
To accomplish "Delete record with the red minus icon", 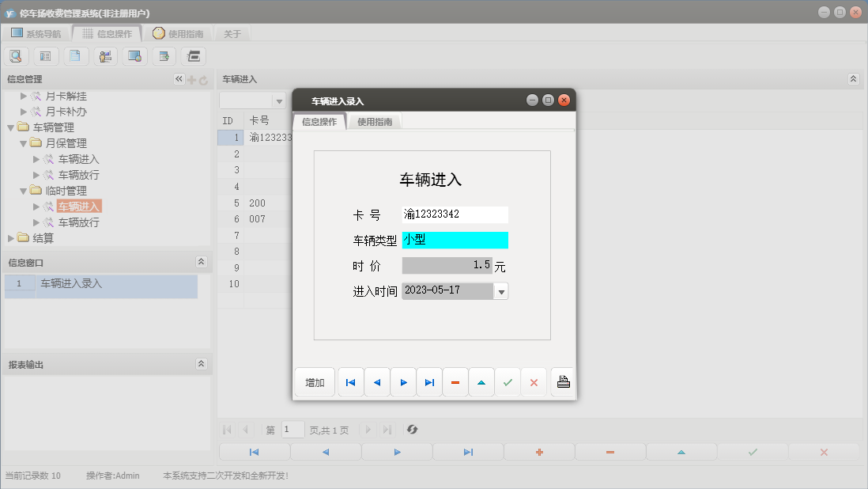I will coord(455,381).
